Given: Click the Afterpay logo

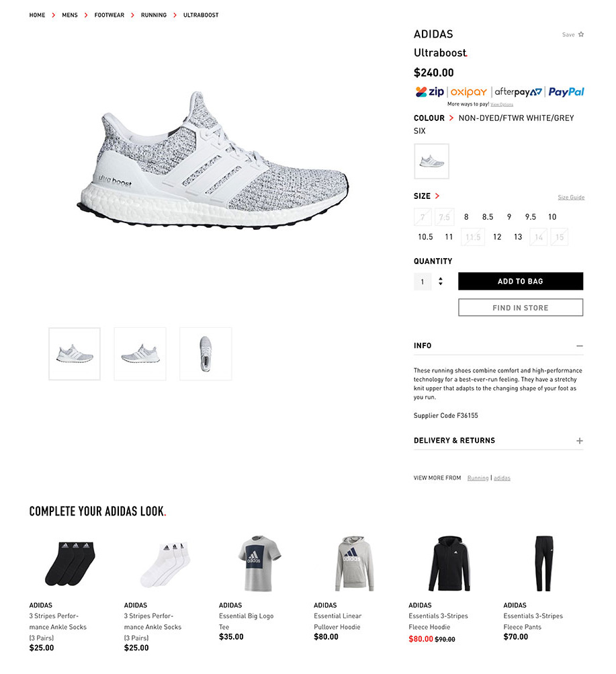Looking at the screenshot, I should 518,92.
